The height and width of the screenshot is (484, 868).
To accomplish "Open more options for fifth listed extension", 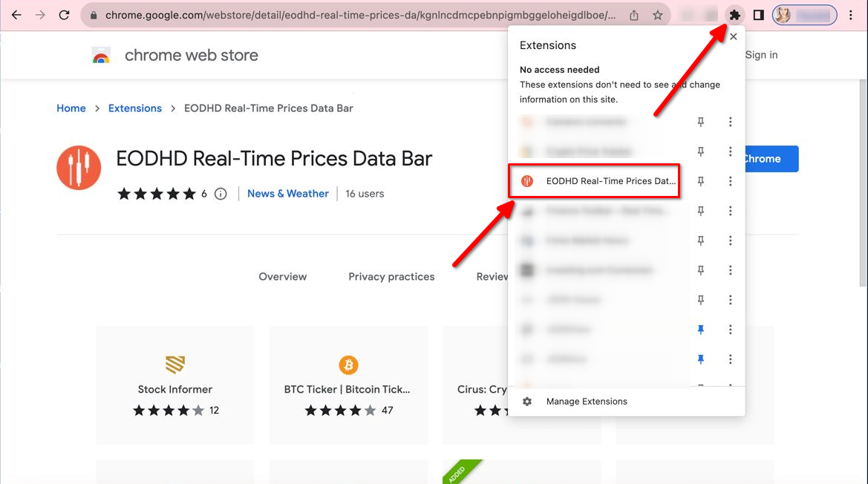I will pos(730,241).
